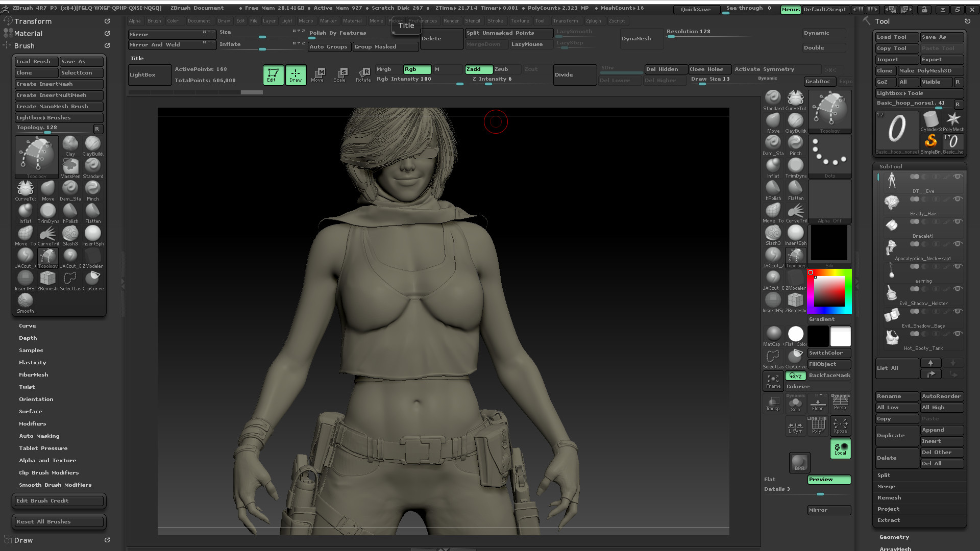Viewport: 980px width, 551px height.
Task: Toggle the Mrgb mode
Action: pos(388,69)
